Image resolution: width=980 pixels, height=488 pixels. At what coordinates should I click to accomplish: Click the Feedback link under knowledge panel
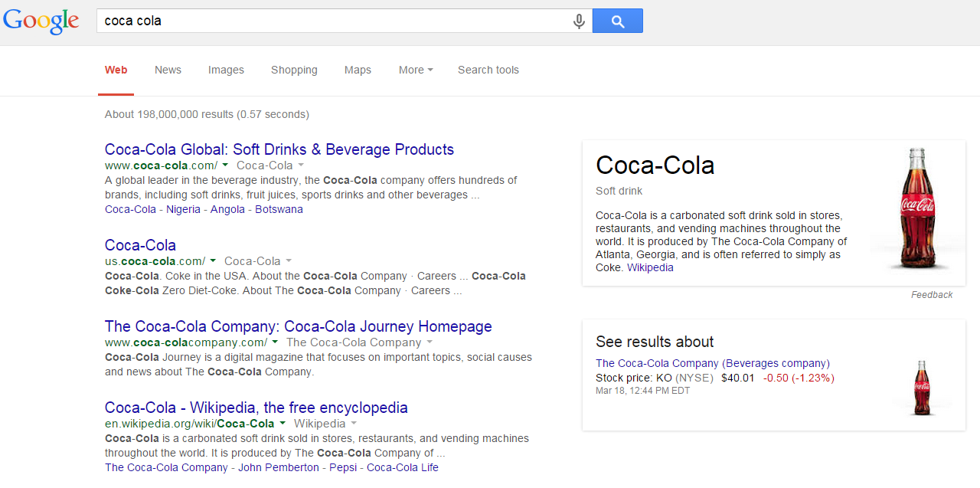tap(931, 295)
